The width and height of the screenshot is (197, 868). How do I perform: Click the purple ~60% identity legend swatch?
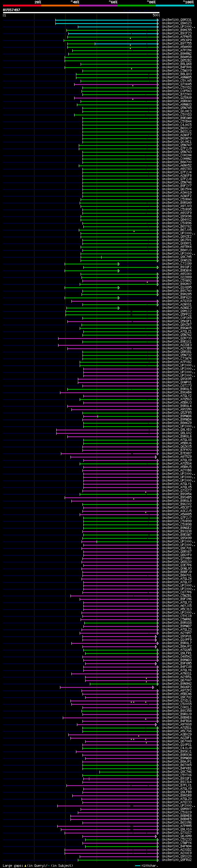(99, 6)
